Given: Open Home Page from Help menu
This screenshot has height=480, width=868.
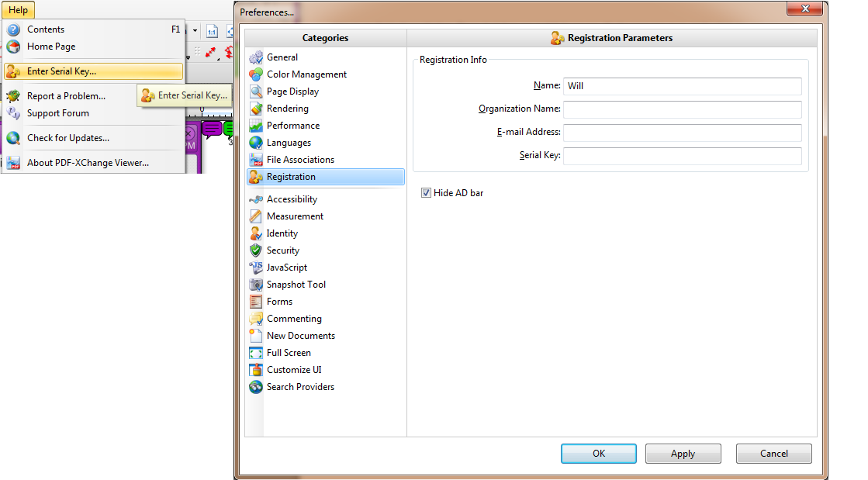Looking at the screenshot, I should point(93,47).
